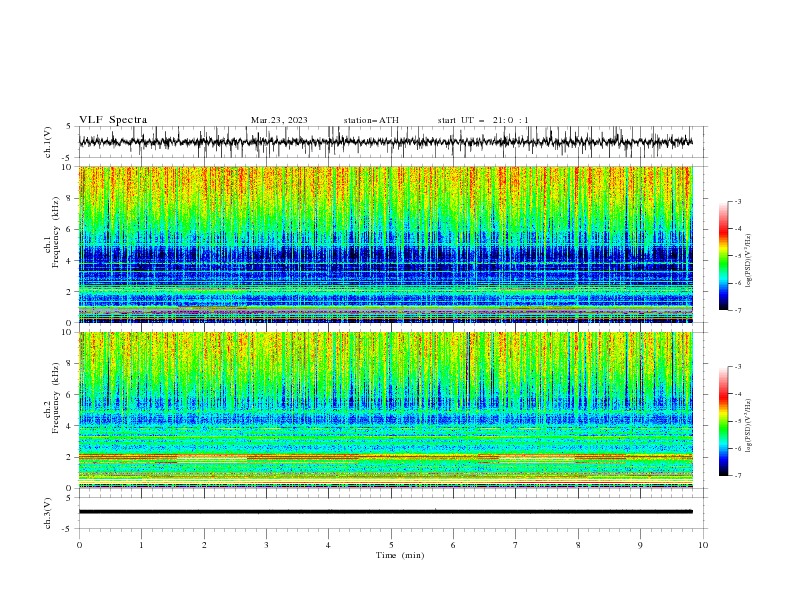Click the ch.3 flat voltage trace
The height and width of the screenshot is (612, 792).
[385, 512]
